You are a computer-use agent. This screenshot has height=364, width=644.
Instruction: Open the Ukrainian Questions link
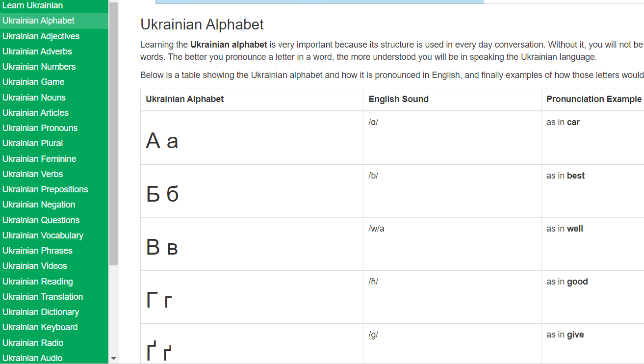[41, 220]
